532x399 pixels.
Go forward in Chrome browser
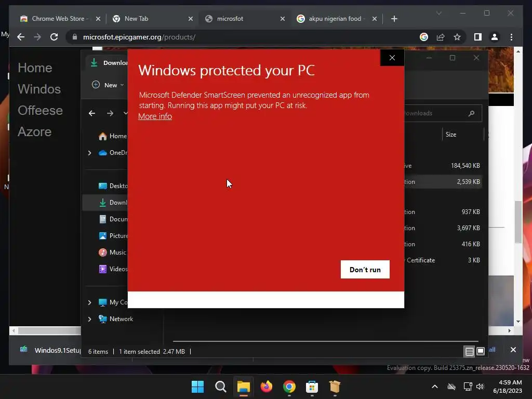(x=37, y=37)
